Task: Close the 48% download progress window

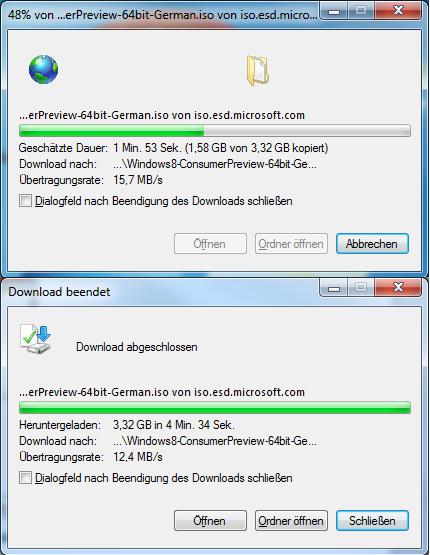Action: click(398, 11)
